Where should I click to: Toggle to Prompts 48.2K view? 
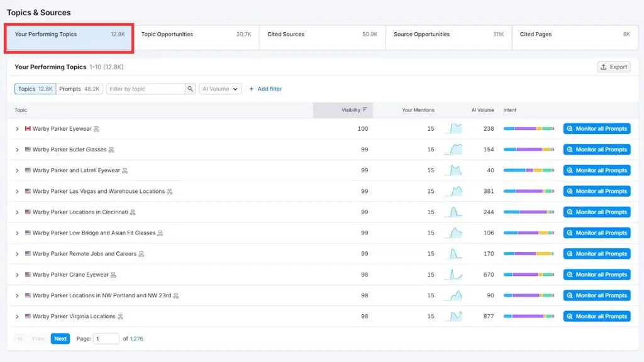pyautogui.click(x=80, y=89)
